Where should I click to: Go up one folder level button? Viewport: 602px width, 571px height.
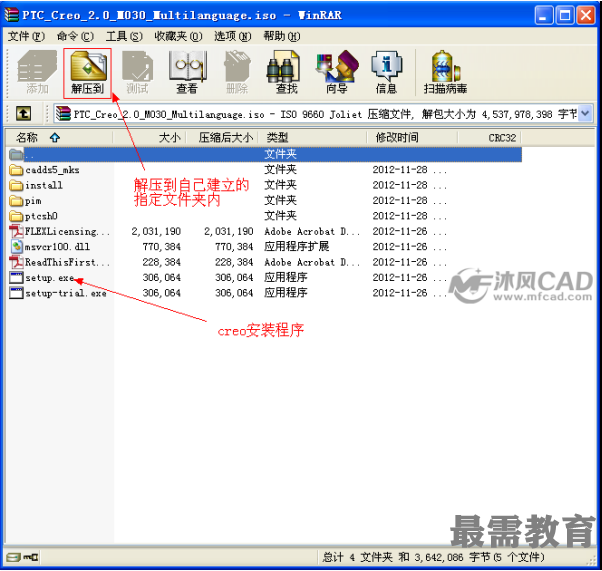[23, 114]
